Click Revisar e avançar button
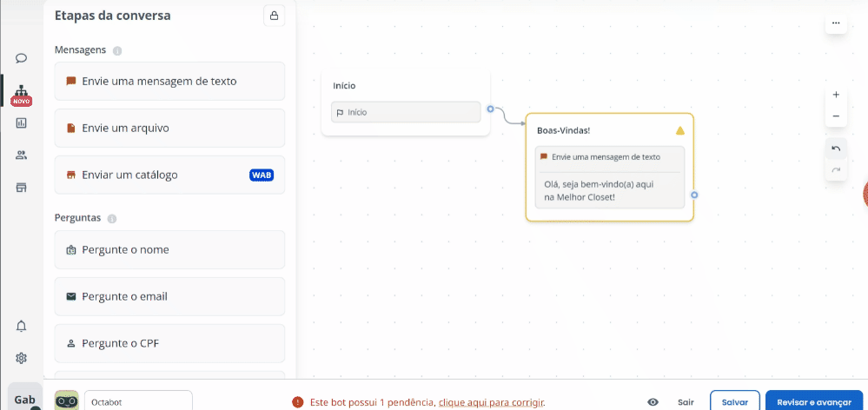 (x=814, y=401)
